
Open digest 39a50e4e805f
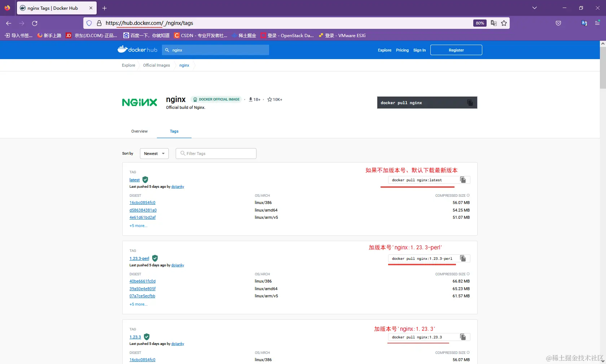tap(142, 289)
